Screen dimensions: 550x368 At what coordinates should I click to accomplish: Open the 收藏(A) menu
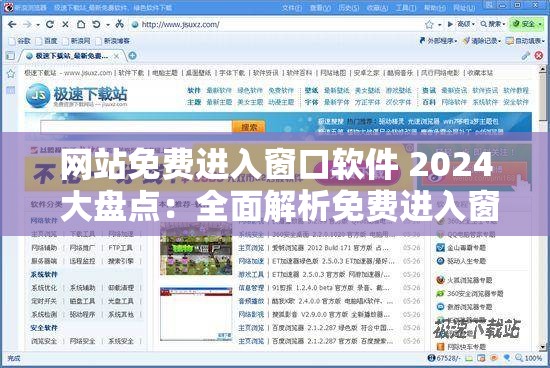click(x=377, y=7)
